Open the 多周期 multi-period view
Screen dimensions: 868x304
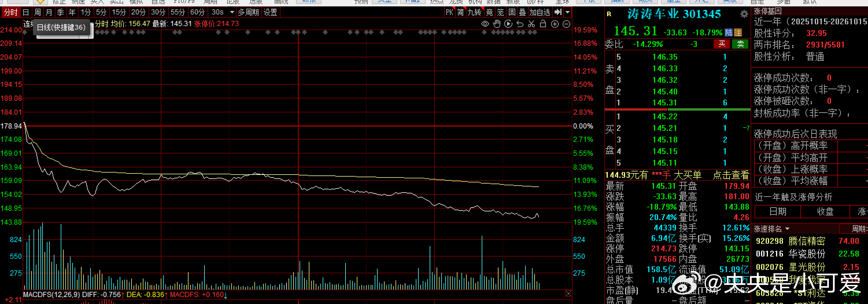248,12
